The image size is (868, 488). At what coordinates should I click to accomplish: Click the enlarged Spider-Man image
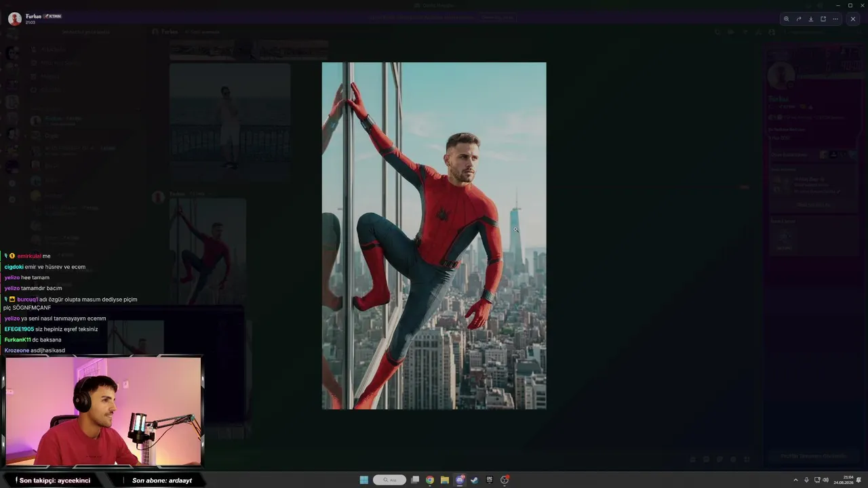tap(434, 236)
